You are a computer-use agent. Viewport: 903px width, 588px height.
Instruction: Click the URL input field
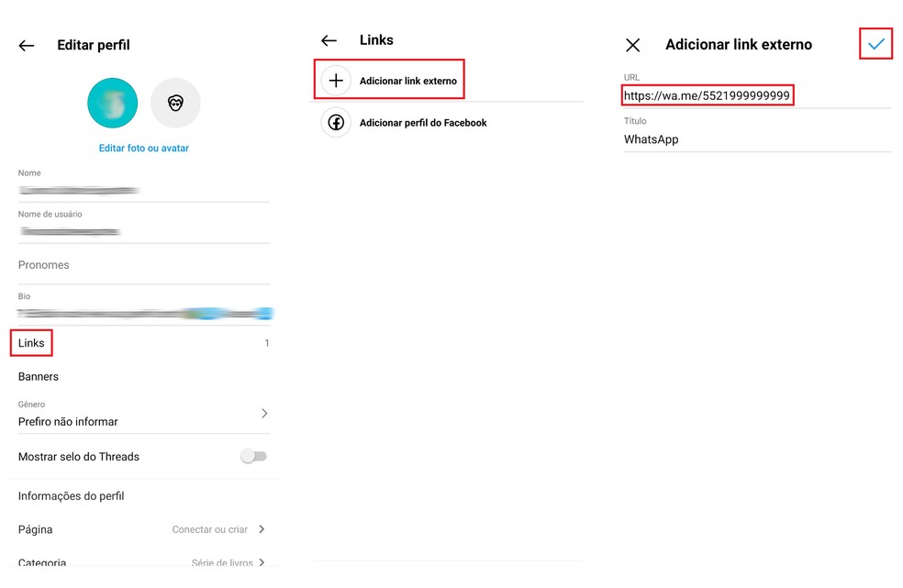pos(708,94)
